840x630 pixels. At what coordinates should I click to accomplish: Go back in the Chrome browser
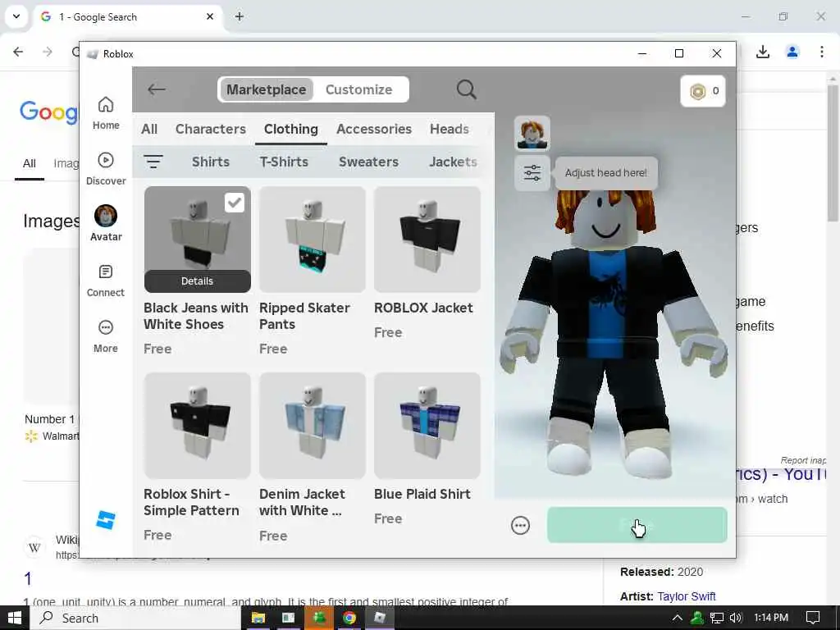[x=18, y=52]
